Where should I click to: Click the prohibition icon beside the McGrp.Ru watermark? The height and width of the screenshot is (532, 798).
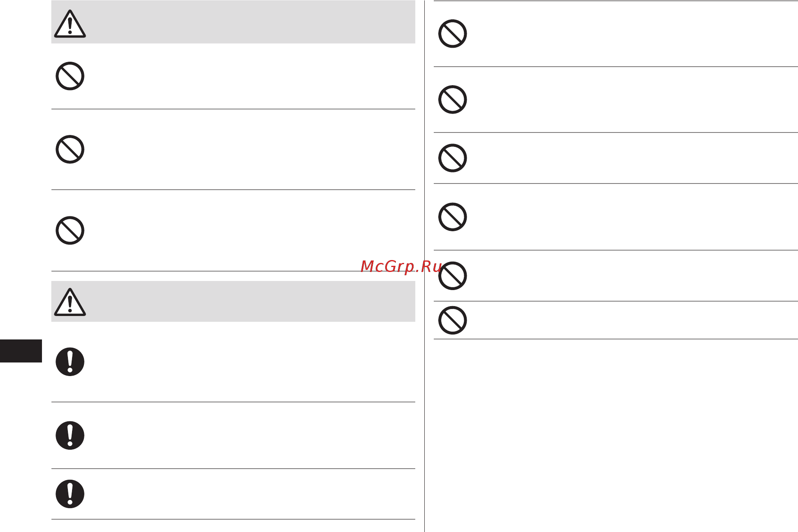(x=453, y=276)
